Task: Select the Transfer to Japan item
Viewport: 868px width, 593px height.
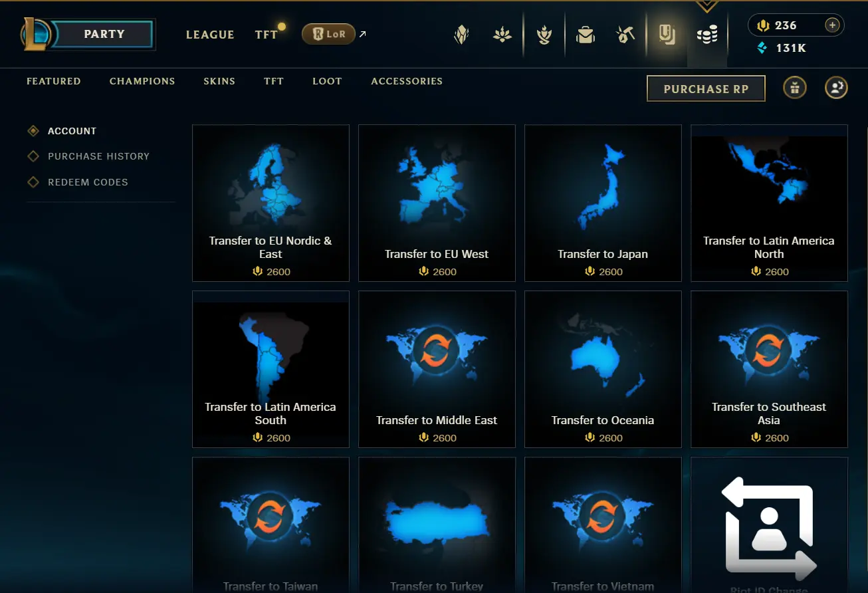Action: (x=603, y=203)
